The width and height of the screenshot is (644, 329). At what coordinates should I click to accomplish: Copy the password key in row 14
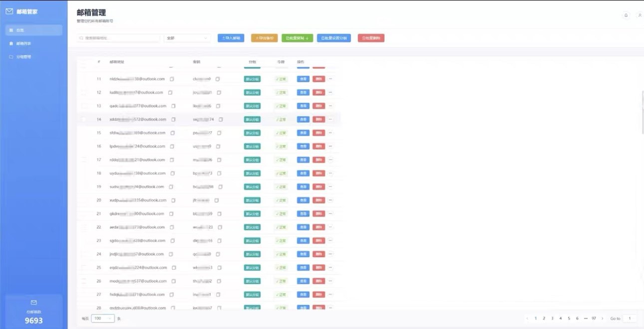coord(221,120)
